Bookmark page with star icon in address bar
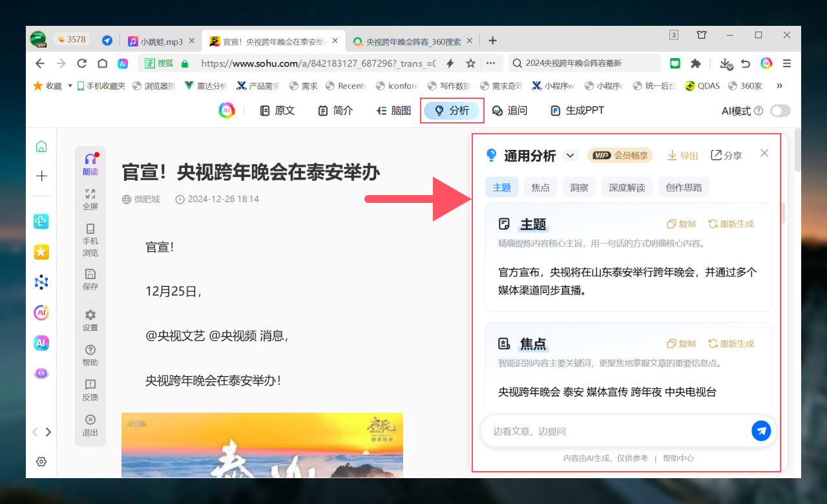The height and width of the screenshot is (504, 827). 471,63
